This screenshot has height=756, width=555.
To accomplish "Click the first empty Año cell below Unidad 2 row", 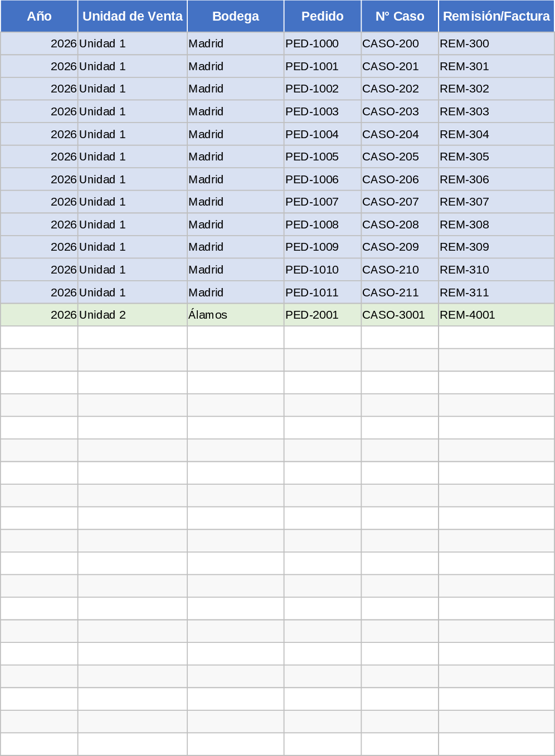I will coord(39,338).
